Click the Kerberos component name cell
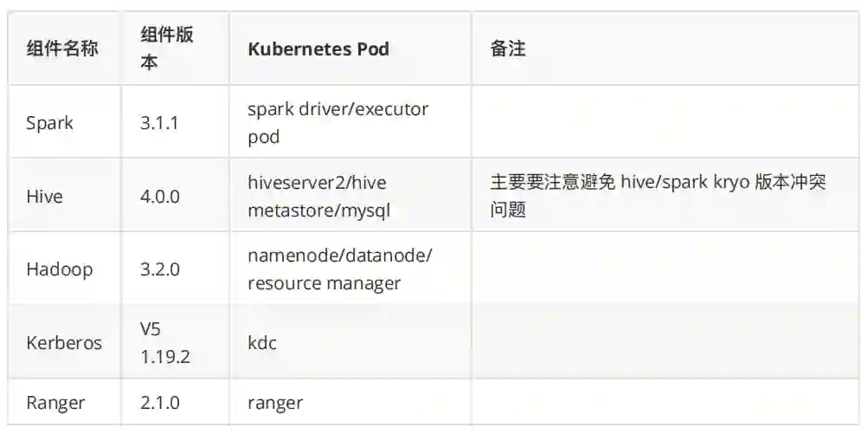Viewport: 868px width, 434px height. tap(64, 342)
